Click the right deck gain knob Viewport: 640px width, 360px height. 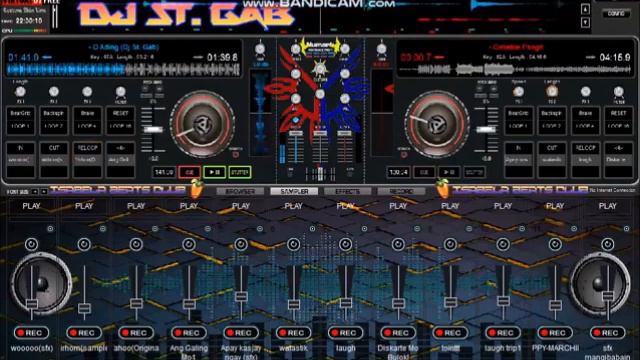[381, 49]
